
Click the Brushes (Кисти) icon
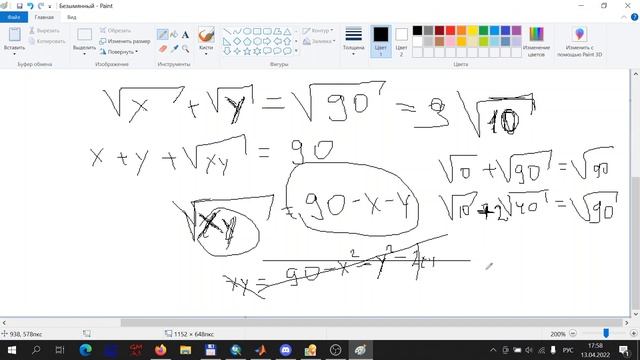point(206,35)
